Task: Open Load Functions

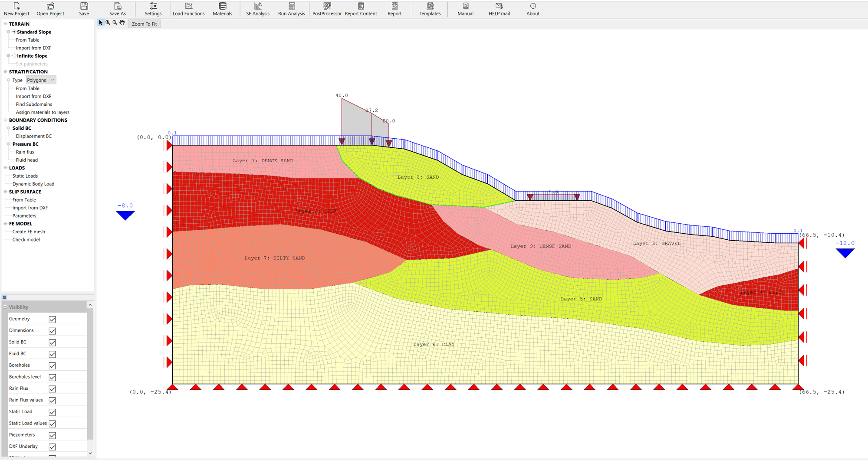Action: [188, 9]
